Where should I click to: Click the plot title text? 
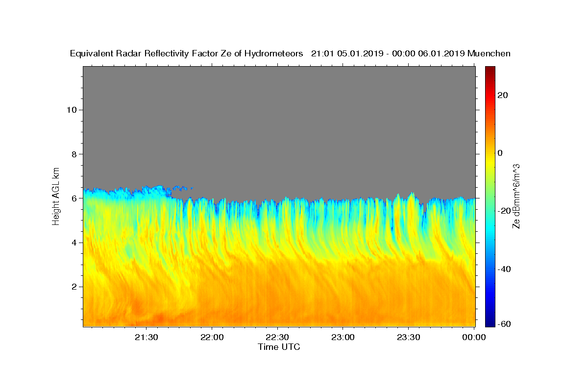coord(290,53)
